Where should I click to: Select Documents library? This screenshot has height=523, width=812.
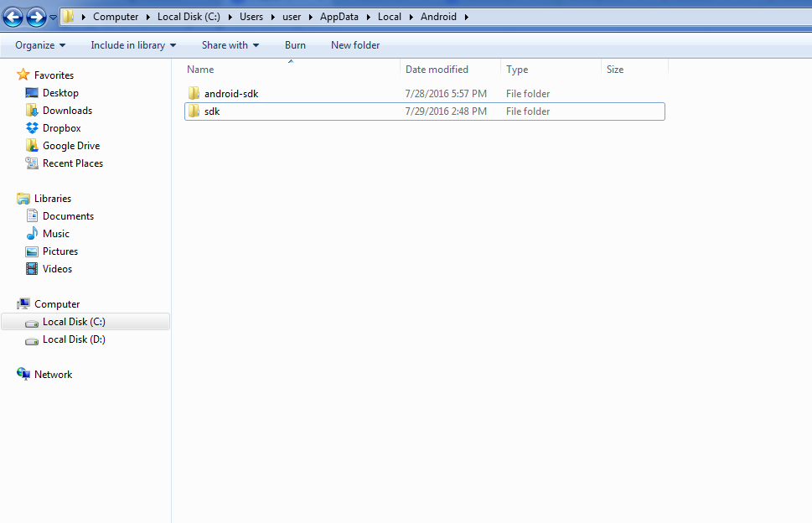(x=69, y=216)
